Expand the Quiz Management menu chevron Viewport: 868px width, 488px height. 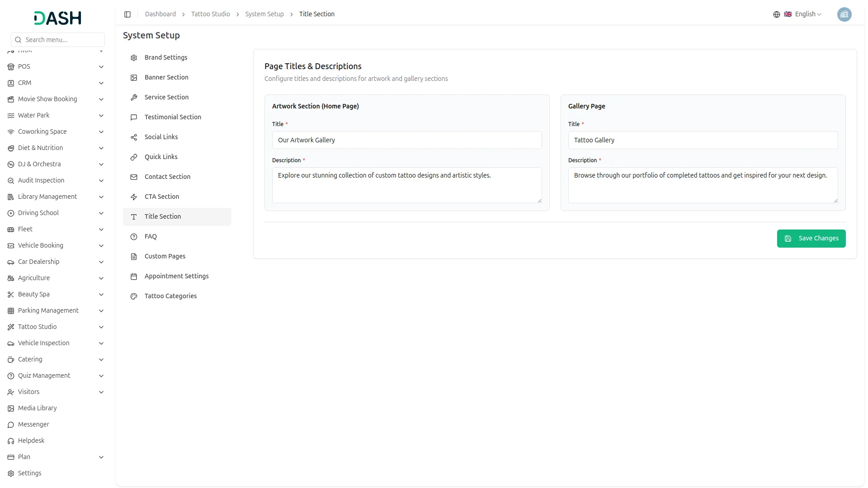click(x=101, y=376)
